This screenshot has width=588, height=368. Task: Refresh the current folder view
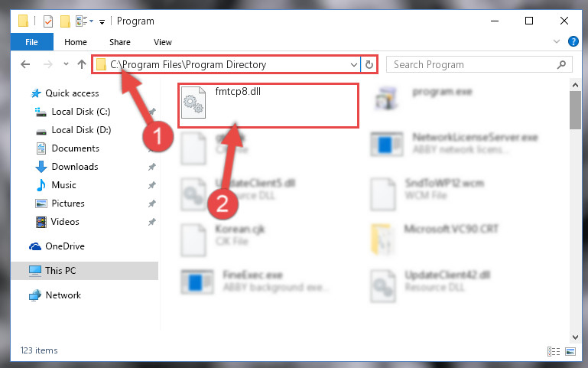pos(369,64)
